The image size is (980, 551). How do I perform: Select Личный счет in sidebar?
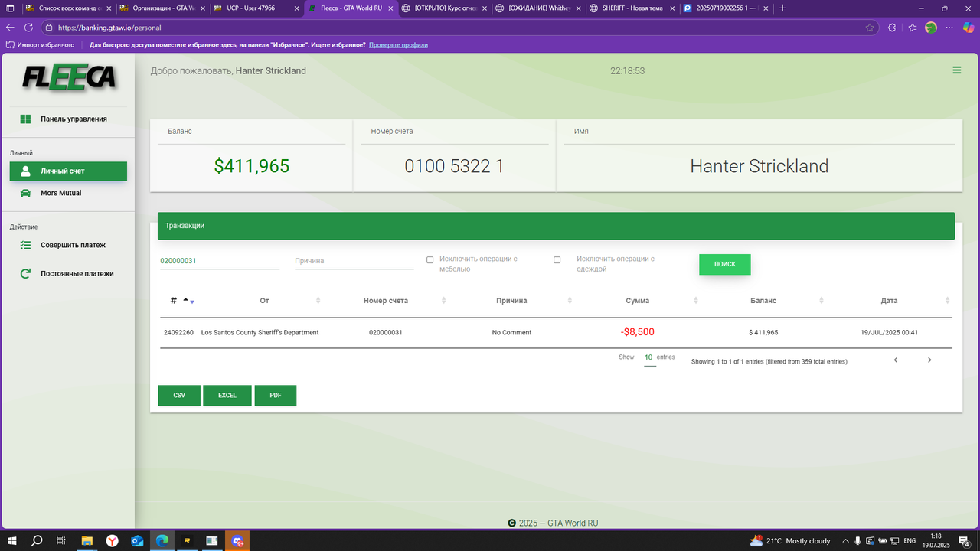point(68,171)
